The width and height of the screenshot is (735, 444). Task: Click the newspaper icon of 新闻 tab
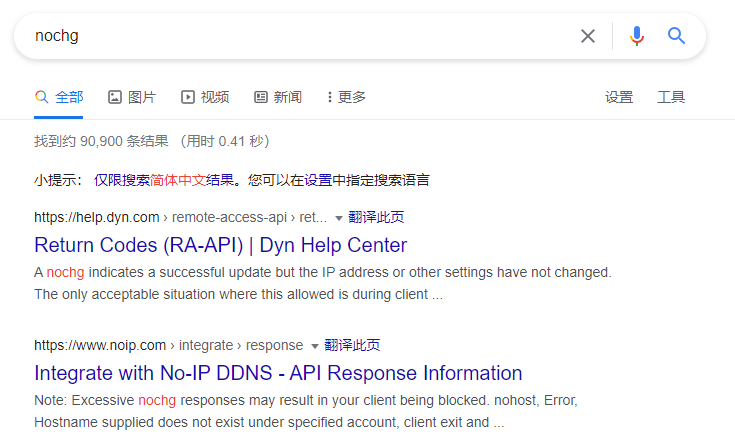point(261,97)
